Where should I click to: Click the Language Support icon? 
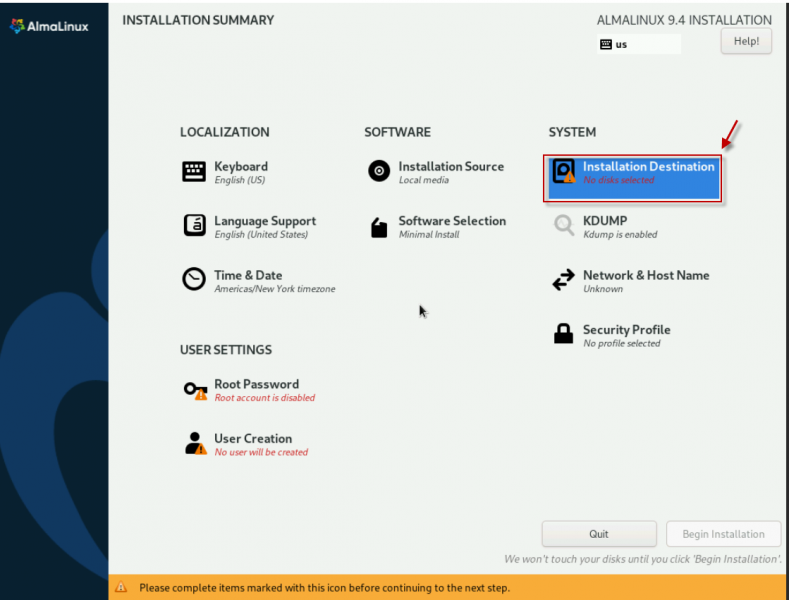(194, 226)
